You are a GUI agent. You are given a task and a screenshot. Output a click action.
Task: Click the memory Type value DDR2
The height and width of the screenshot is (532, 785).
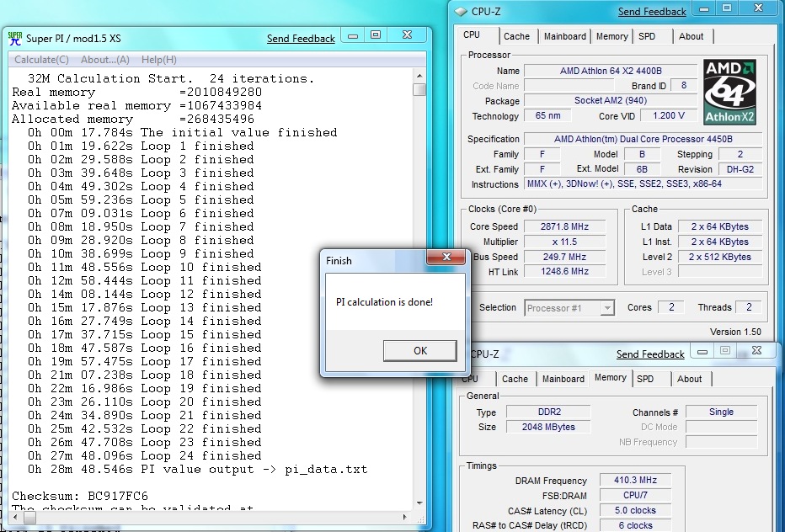tap(548, 412)
